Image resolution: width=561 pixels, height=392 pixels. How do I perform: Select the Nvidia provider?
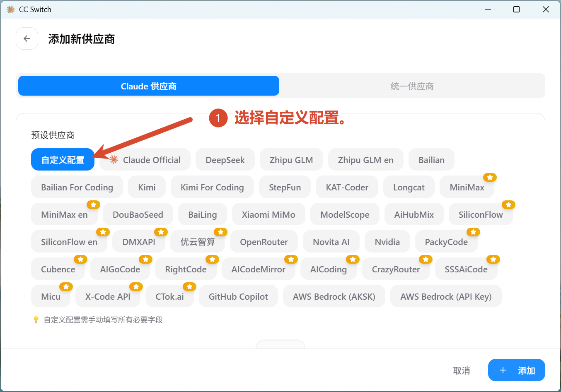click(387, 241)
